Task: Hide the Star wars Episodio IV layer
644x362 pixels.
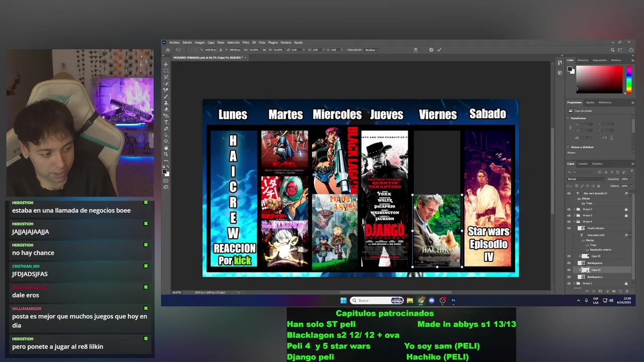Action: (x=569, y=193)
